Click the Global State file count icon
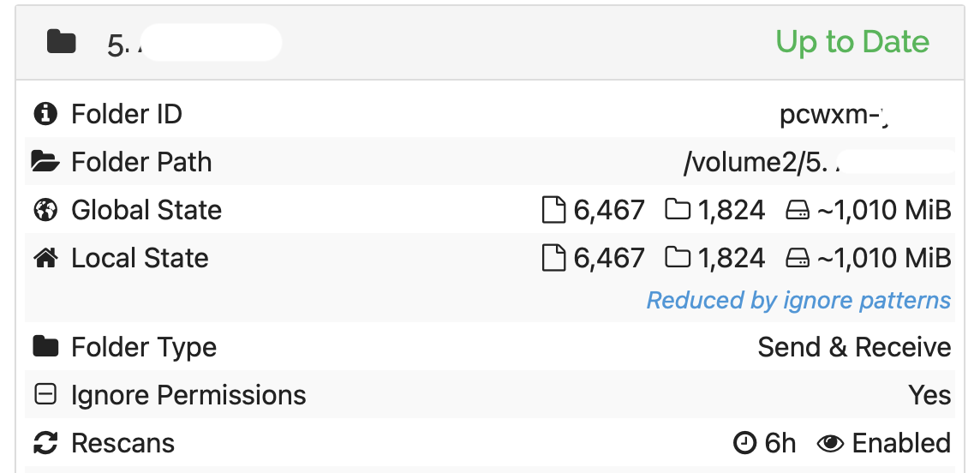This screenshot has height=473, width=980. click(553, 210)
